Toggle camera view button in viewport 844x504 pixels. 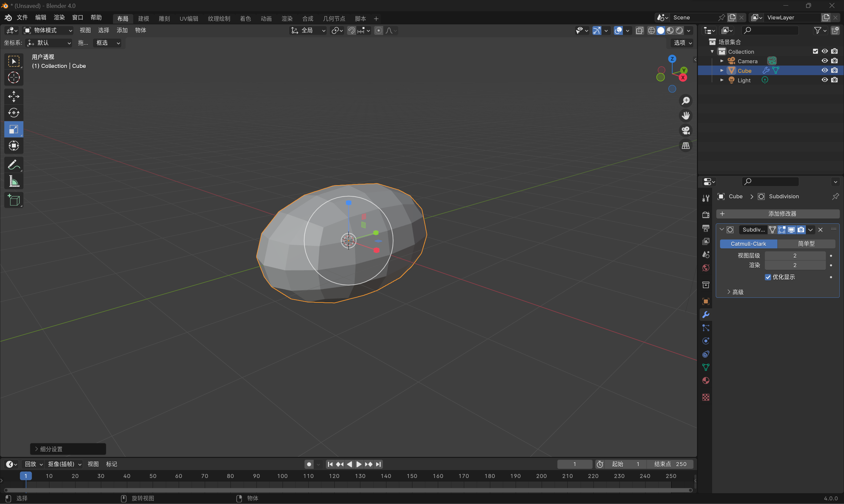(x=686, y=130)
